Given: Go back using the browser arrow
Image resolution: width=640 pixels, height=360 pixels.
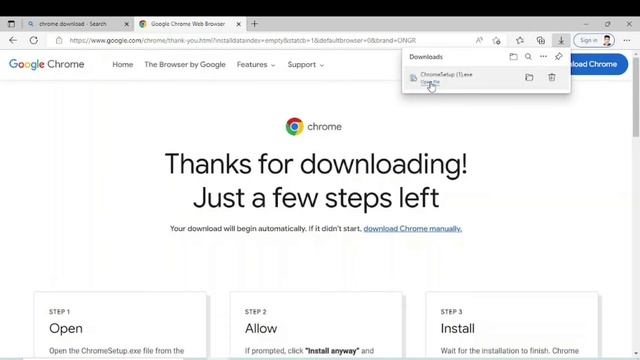Looking at the screenshot, I should coord(13,40).
